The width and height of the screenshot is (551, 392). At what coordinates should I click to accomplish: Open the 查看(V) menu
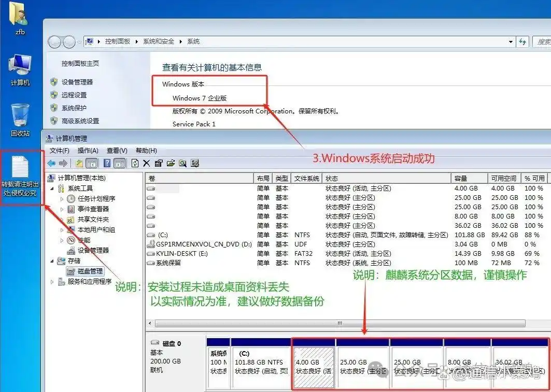click(x=117, y=151)
